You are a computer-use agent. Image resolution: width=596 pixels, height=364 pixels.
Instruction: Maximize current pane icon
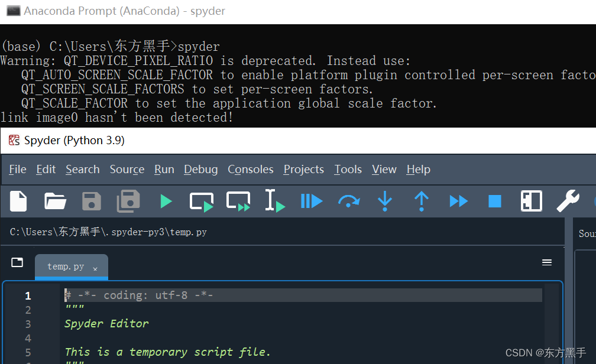click(x=531, y=201)
